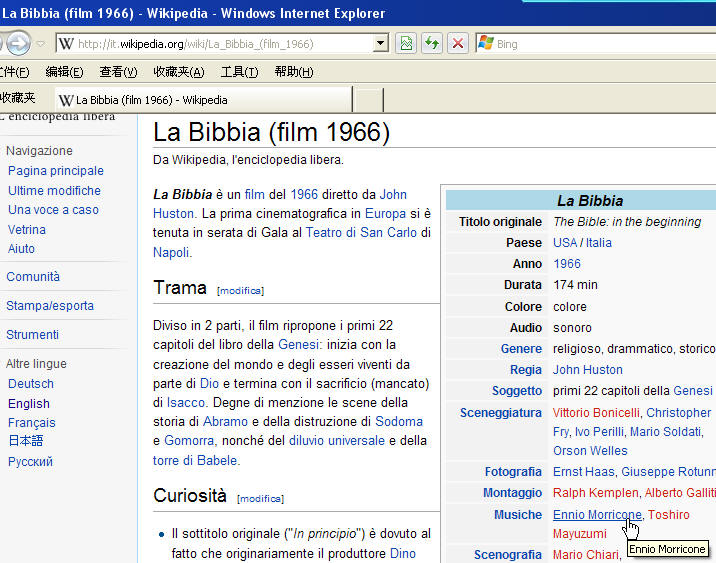716x563 pixels.
Task: Open the Genesi link in Trama
Action: click(x=298, y=344)
